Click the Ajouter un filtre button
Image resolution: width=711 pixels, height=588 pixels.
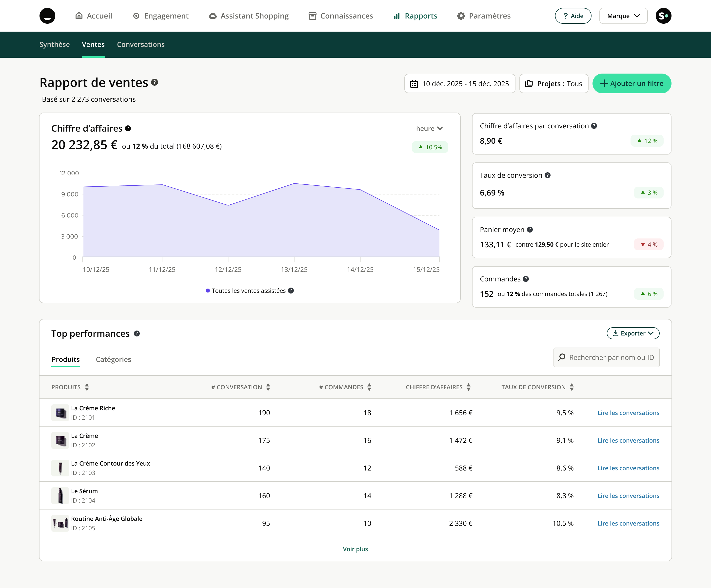[632, 84]
